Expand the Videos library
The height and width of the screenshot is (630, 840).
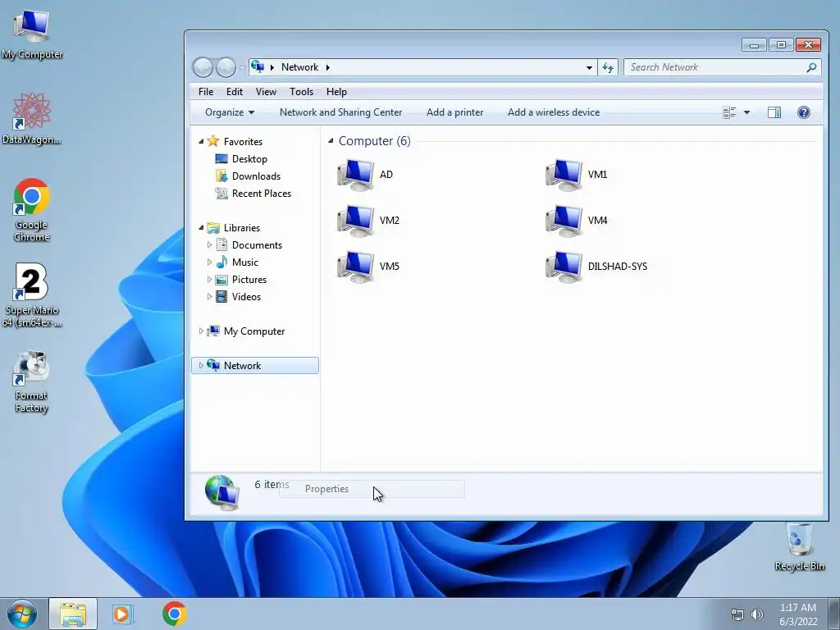[209, 296]
